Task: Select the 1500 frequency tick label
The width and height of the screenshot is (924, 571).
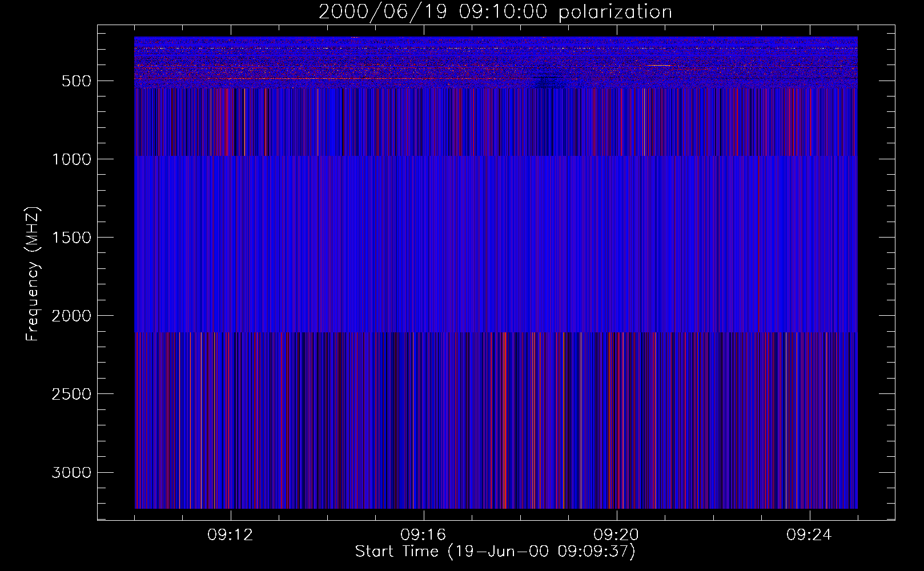Action: [x=71, y=238]
